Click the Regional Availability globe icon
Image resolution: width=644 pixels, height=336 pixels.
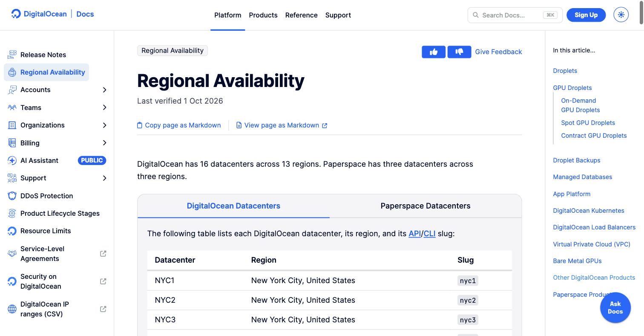click(12, 72)
